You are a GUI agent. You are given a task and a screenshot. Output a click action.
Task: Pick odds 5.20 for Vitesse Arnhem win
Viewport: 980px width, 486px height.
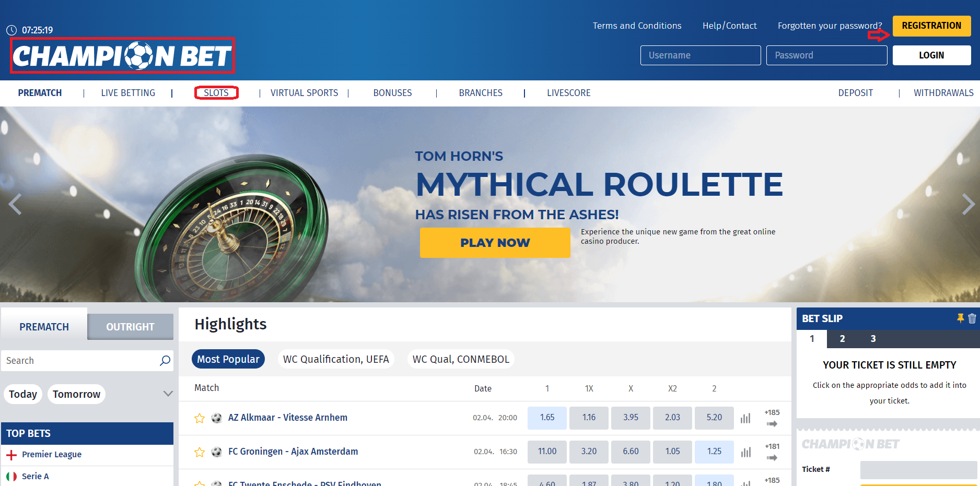(x=714, y=418)
